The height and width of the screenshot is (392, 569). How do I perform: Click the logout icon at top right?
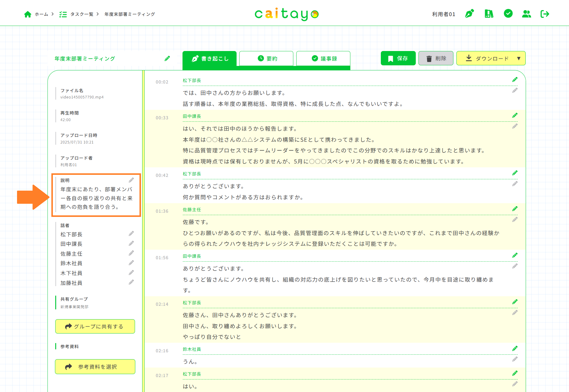(545, 14)
